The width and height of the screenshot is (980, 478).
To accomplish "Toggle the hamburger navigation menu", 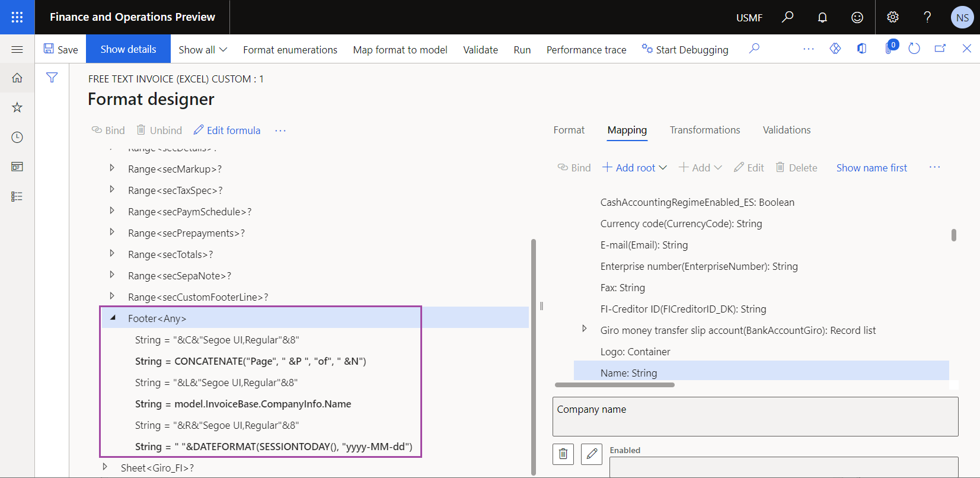I will (17, 49).
